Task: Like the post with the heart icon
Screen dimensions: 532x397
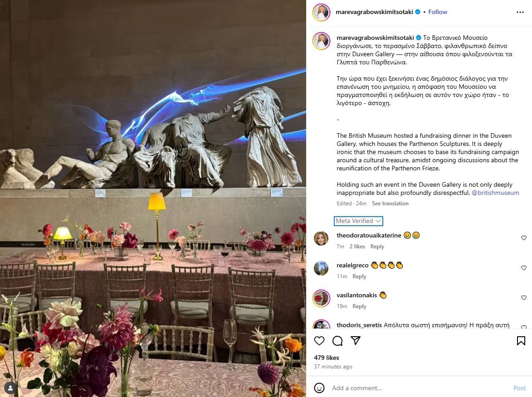Action: pos(319,341)
